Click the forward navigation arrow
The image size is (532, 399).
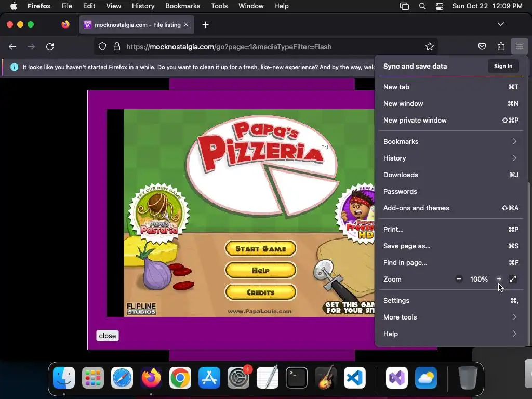coord(31,46)
